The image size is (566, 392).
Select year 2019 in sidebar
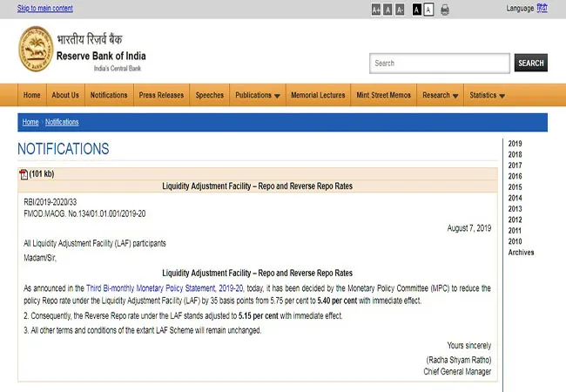coord(515,144)
